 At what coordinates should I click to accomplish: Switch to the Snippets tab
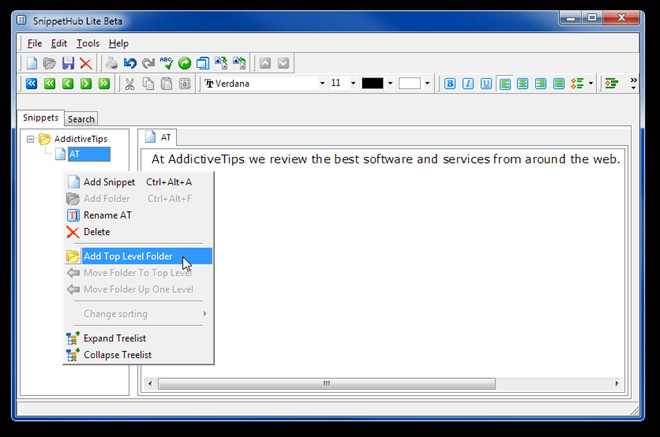(x=40, y=117)
